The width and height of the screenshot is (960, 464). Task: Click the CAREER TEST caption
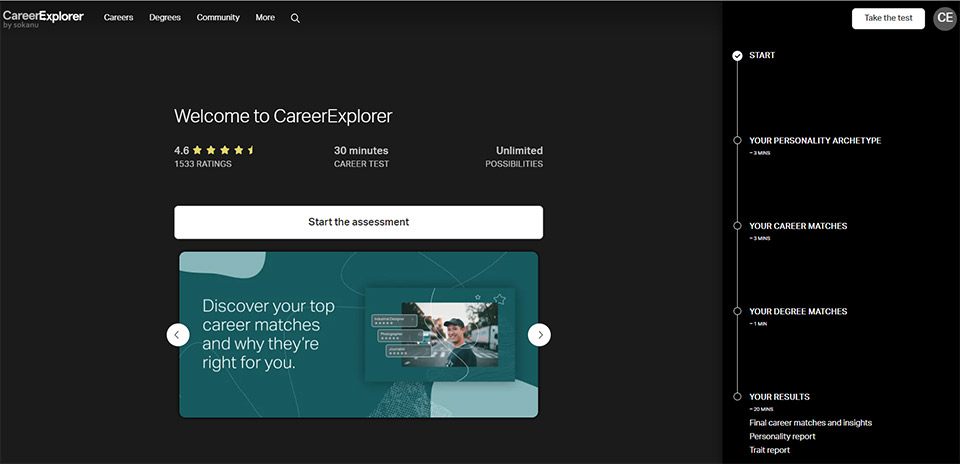click(361, 164)
